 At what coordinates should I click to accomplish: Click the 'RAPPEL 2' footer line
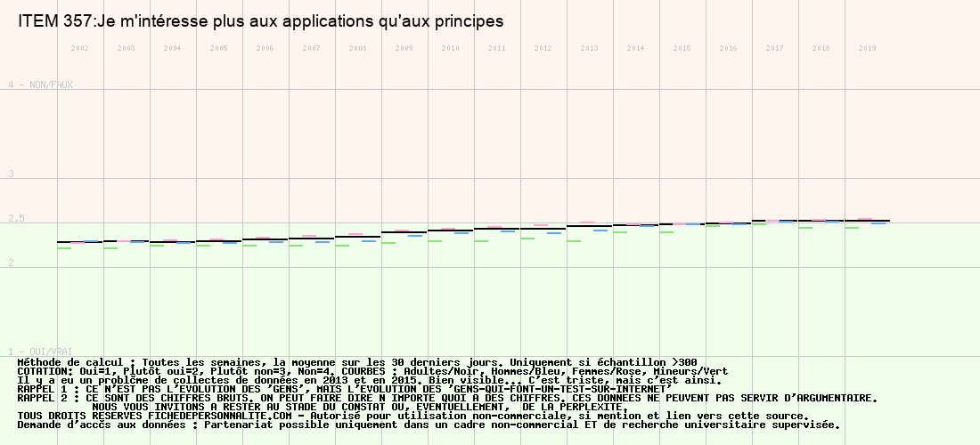pos(447,398)
